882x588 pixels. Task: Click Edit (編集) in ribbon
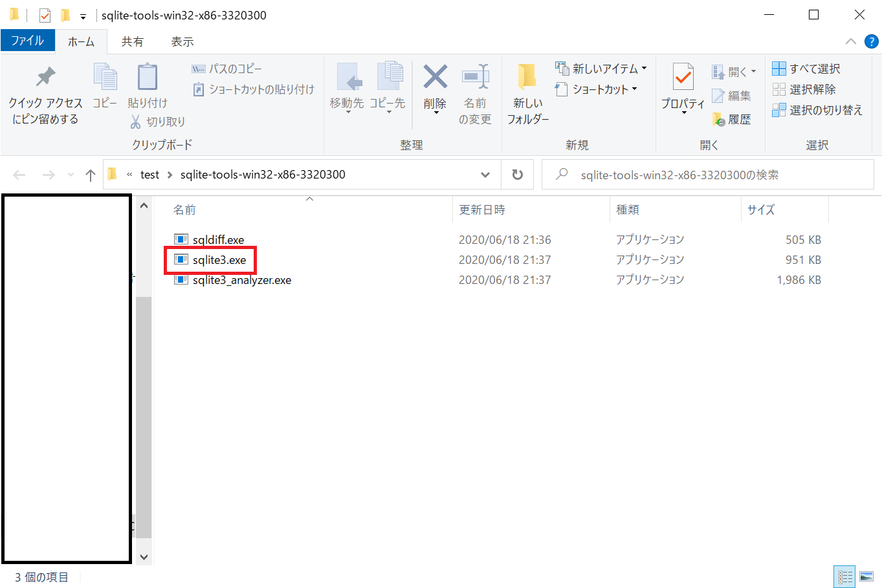[x=731, y=96]
